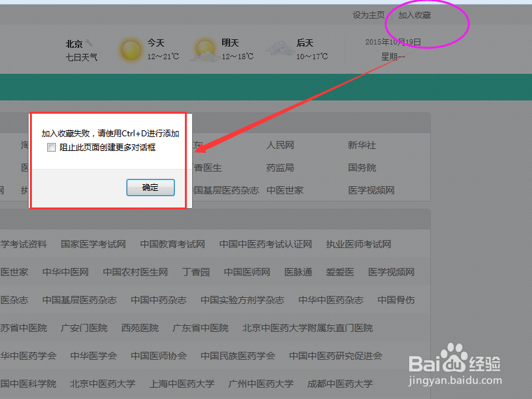Click the 2015年10月19日 date text
This screenshot has height=399, width=532.
pos(393,42)
